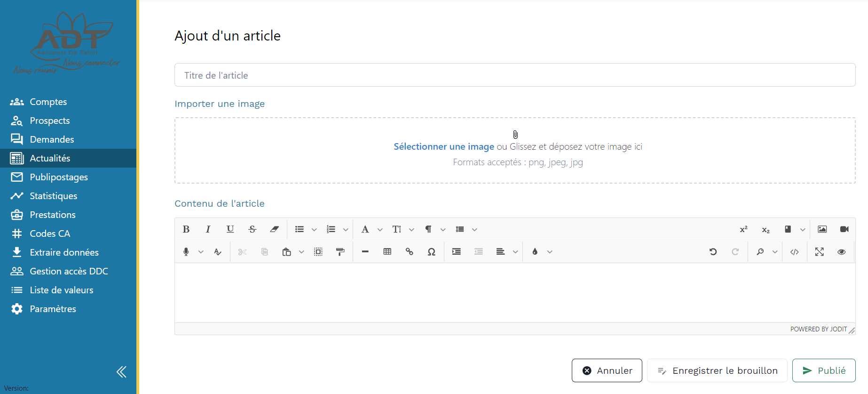868x394 pixels.
Task: Apply strikethrough formatting
Action: pyautogui.click(x=252, y=229)
